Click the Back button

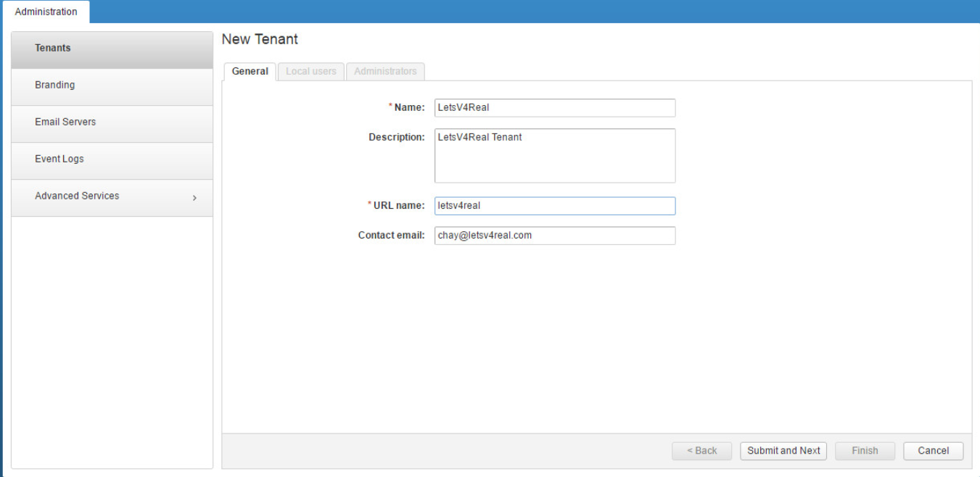tap(701, 451)
